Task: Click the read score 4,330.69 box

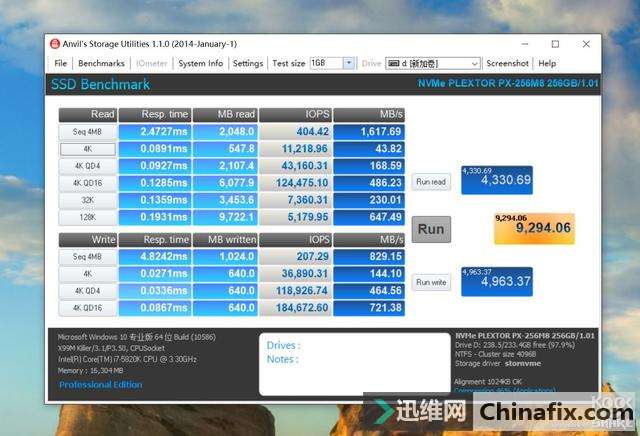Action: pos(497,180)
